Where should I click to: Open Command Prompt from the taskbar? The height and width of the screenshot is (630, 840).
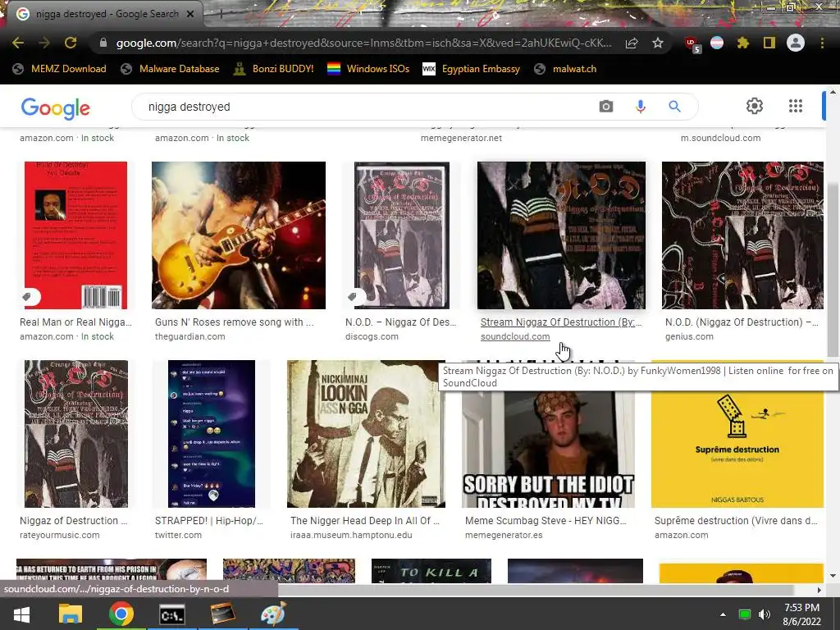[x=172, y=614]
